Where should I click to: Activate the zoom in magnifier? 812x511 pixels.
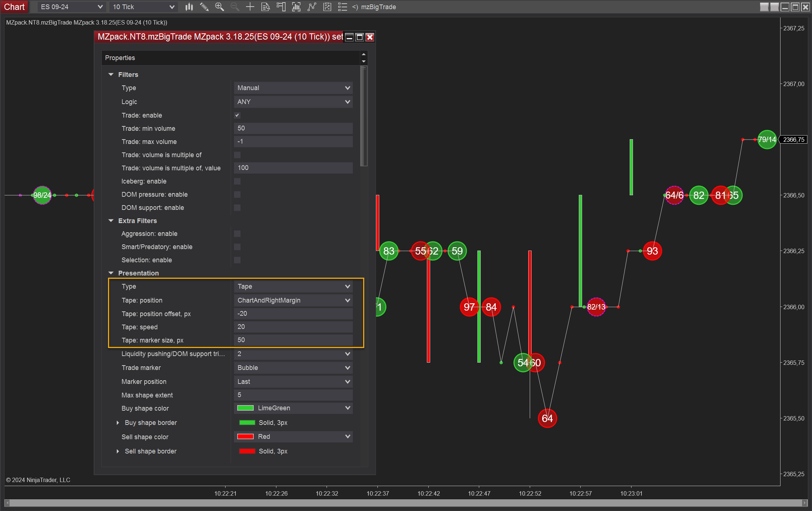(x=220, y=7)
